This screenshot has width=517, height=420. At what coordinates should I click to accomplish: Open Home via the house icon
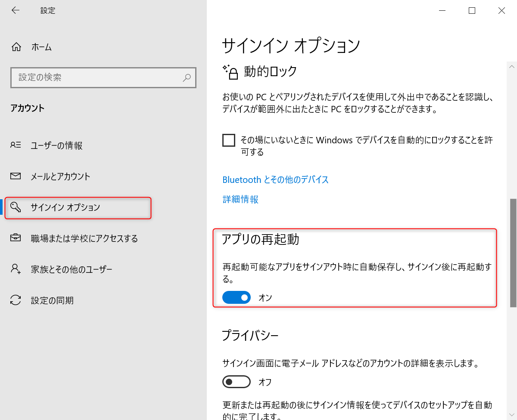pyautogui.click(x=17, y=47)
